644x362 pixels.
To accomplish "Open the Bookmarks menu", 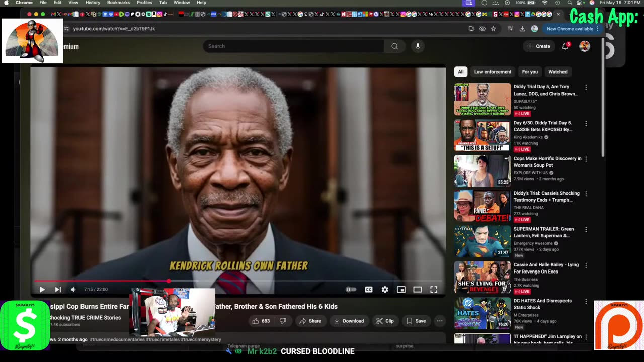I will pyautogui.click(x=119, y=3).
